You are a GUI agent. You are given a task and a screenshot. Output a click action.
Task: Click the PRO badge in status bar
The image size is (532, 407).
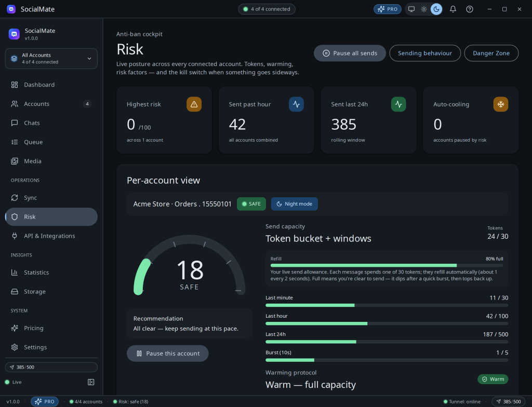[x=45, y=402]
